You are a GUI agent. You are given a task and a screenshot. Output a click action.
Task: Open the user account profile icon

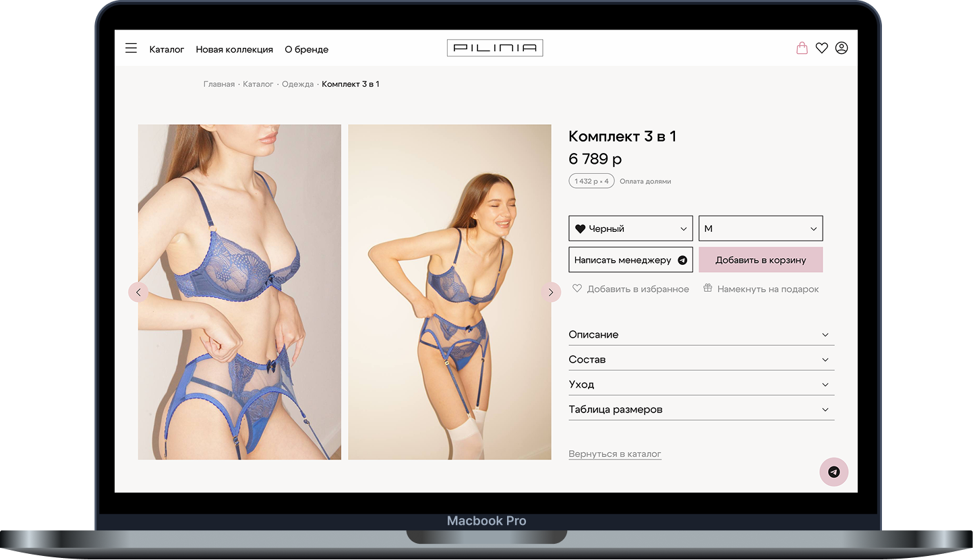pyautogui.click(x=842, y=48)
